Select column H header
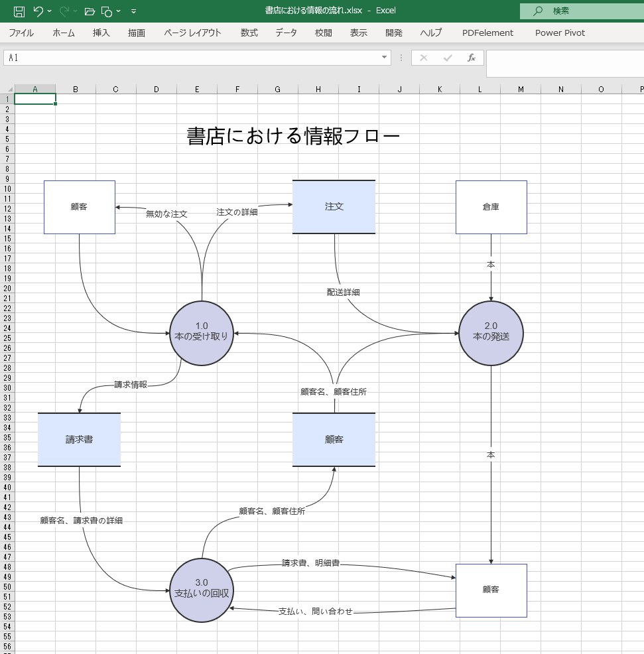The image size is (644, 654). point(318,90)
